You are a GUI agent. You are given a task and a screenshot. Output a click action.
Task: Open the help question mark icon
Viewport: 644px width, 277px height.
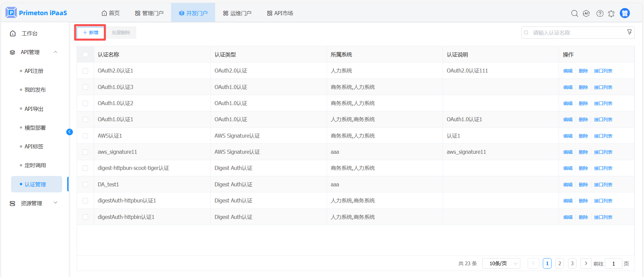click(600, 13)
